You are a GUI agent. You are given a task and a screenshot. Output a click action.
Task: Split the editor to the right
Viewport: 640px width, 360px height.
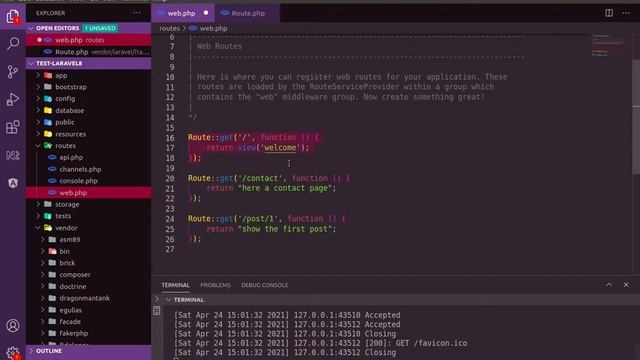[609, 13]
